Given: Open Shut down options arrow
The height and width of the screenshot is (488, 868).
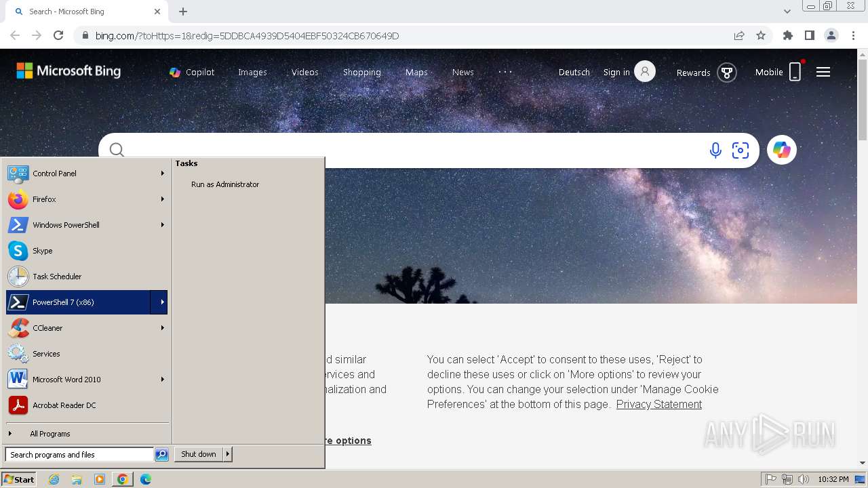Looking at the screenshot, I should coord(228,454).
